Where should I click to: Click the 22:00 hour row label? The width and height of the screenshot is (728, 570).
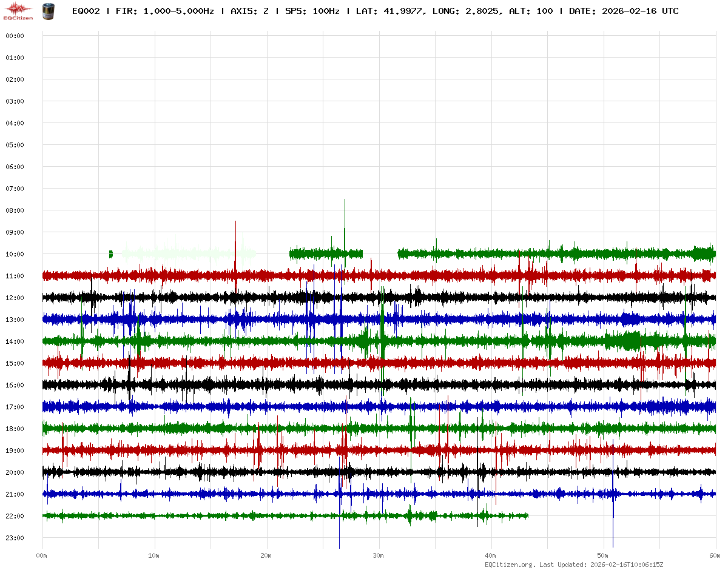pos(15,516)
